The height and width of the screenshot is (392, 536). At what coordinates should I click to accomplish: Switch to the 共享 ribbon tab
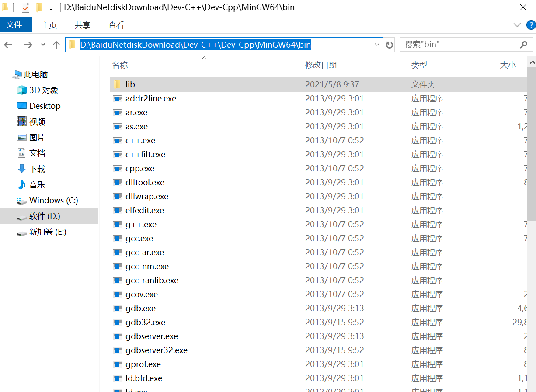coord(83,25)
